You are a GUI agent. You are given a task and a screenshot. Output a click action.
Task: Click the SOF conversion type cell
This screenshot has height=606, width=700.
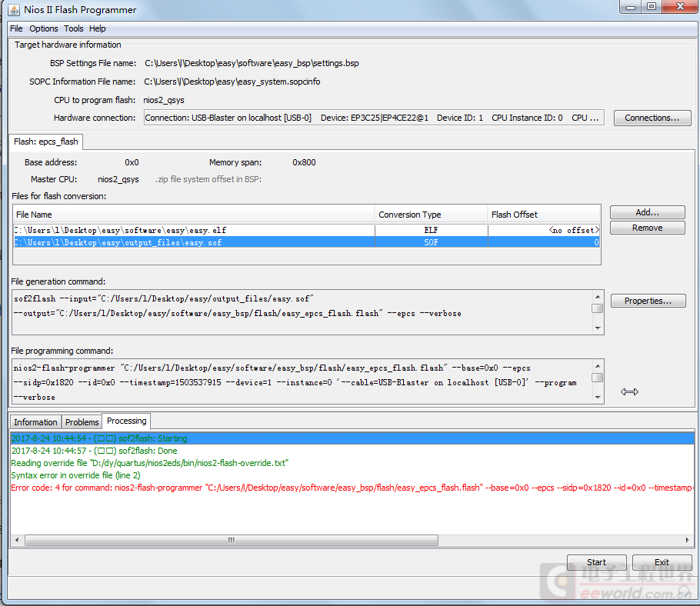(432, 242)
